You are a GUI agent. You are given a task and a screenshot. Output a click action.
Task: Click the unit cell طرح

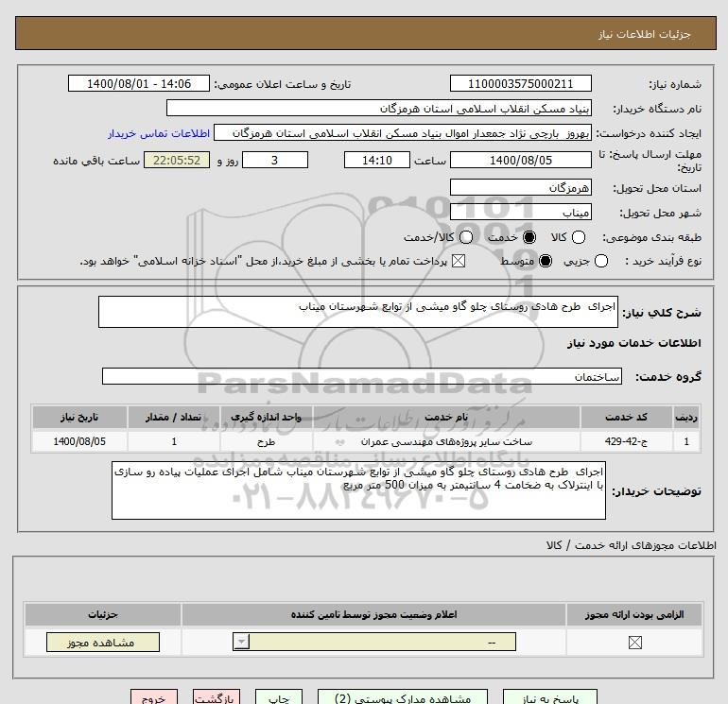pyautogui.click(x=266, y=441)
